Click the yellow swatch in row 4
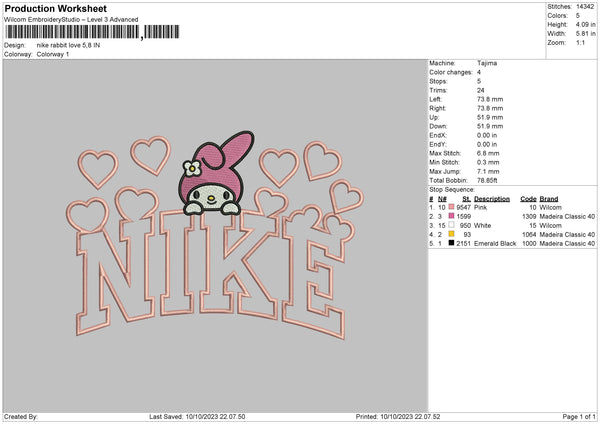Screen dimensions: 600x424 click(452, 234)
